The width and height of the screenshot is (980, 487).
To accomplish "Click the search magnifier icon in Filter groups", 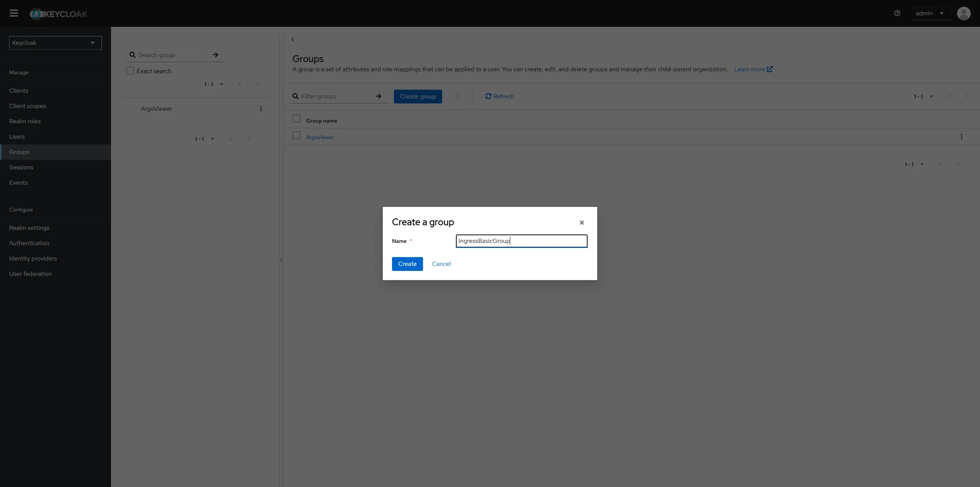I will coord(296,97).
